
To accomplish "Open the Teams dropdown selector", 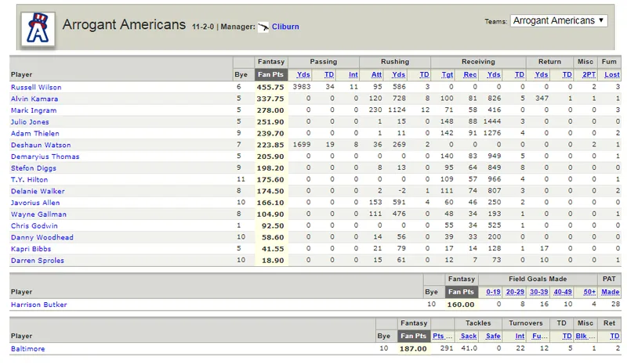I will [x=559, y=21].
